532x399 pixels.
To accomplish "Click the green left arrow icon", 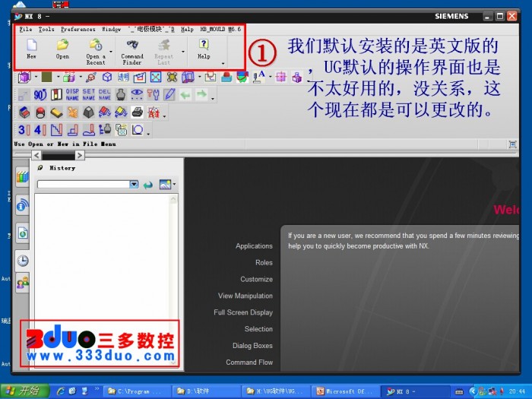I will click(x=185, y=95).
